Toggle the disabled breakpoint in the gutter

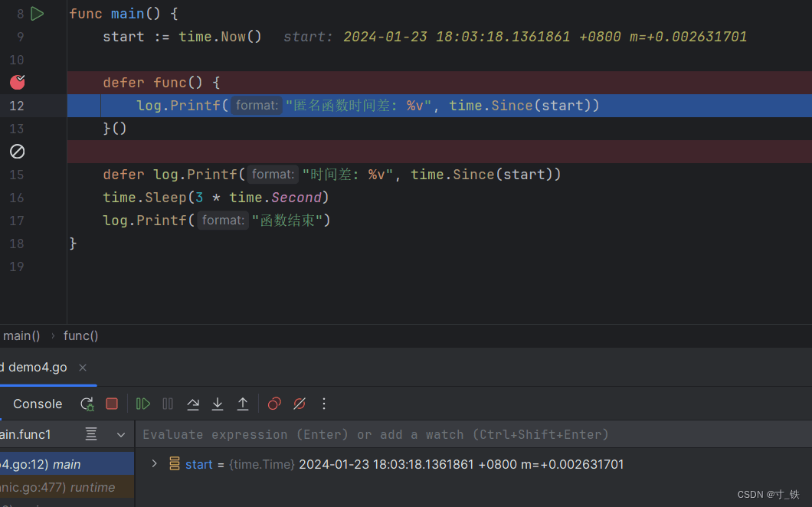pyautogui.click(x=17, y=152)
